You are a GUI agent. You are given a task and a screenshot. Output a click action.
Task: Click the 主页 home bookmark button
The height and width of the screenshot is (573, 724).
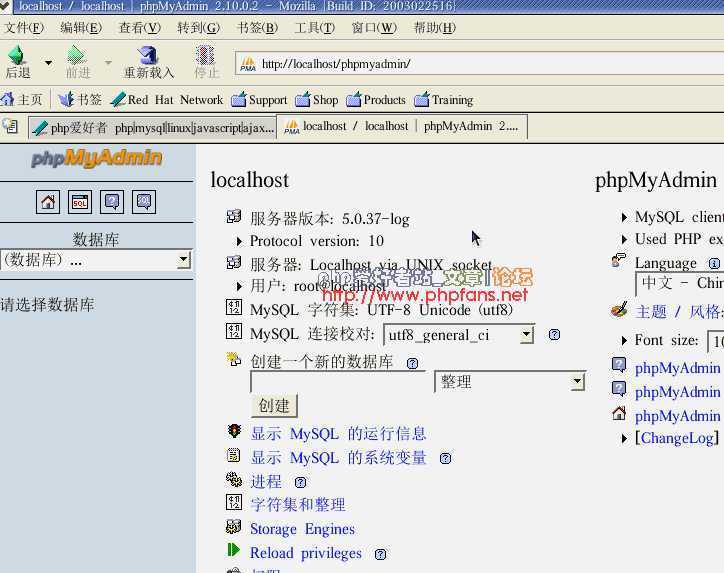pos(22,99)
